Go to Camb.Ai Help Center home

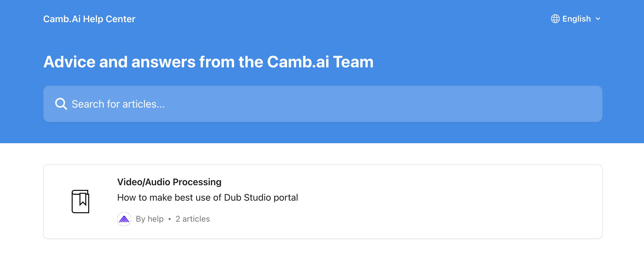click(89, 19)
